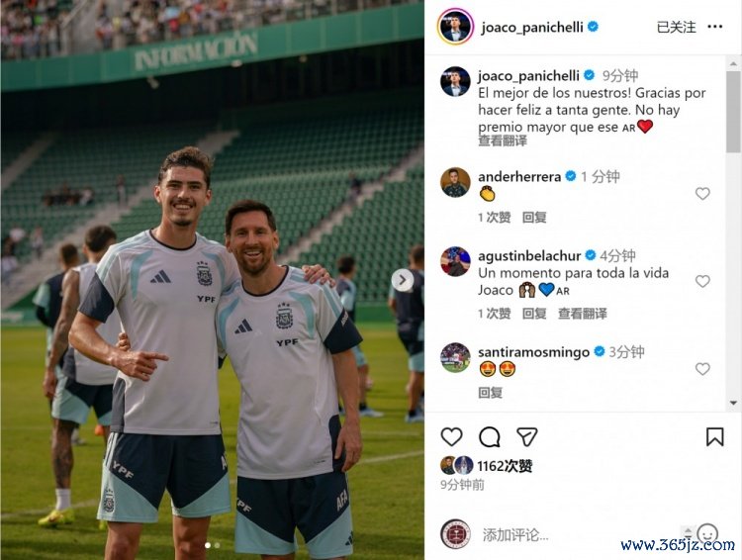
Task: Like the post with the heart icon
Action: click(451, 436)
